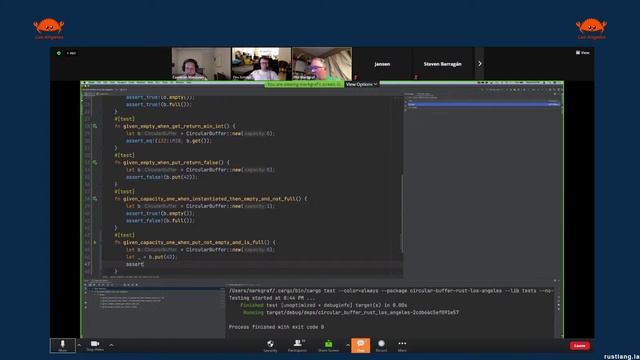Click the 'assert' text on current line

click(x=134, y=264)
